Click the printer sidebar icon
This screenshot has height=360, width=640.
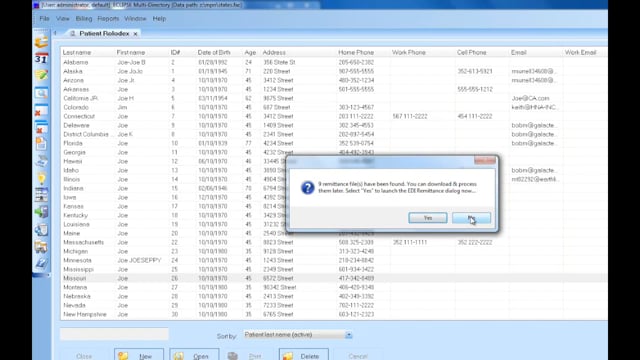41,161
